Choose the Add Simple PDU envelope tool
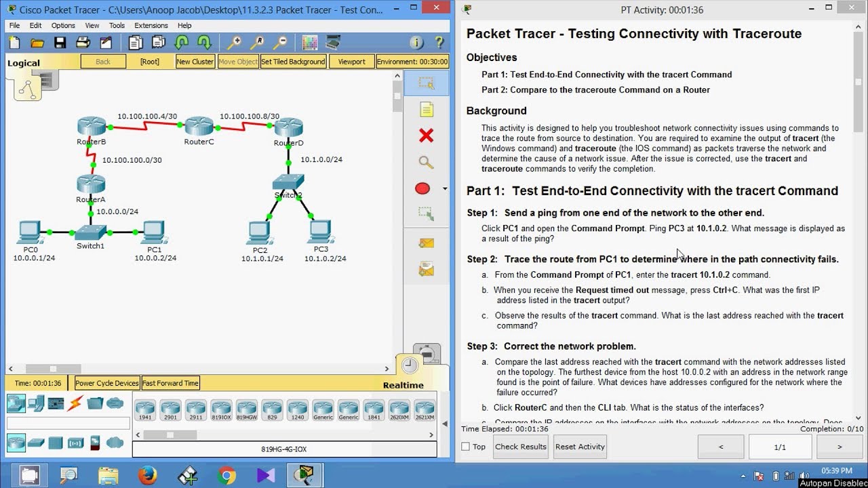Image resolution: width=868 pixels, height=488 pixels. pyautogui.click(x=426, y=243)
